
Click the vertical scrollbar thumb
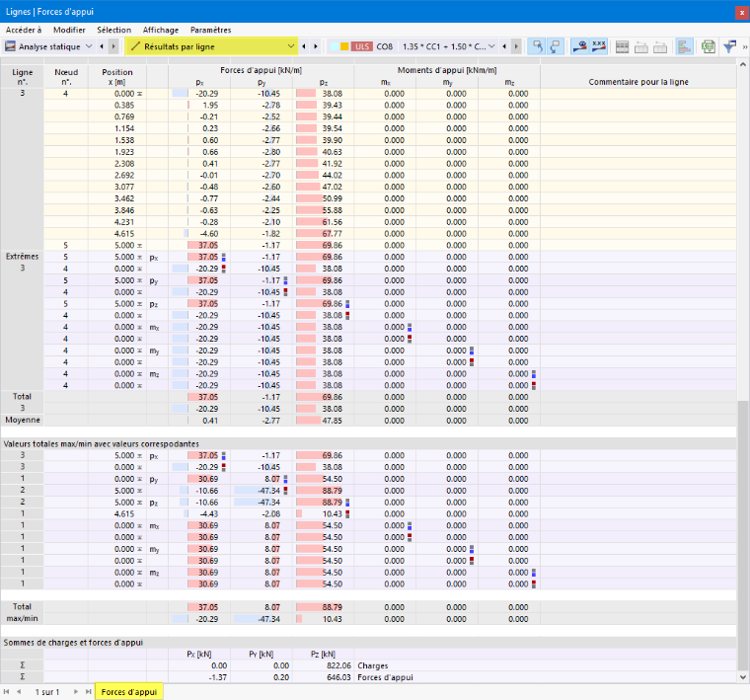click(743, 535)
